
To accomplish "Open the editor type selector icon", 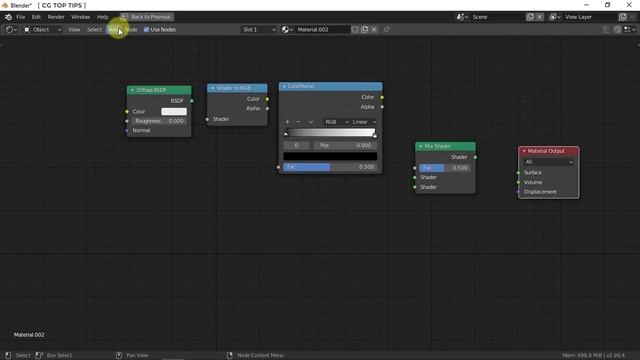I will (x=11, y=30).
